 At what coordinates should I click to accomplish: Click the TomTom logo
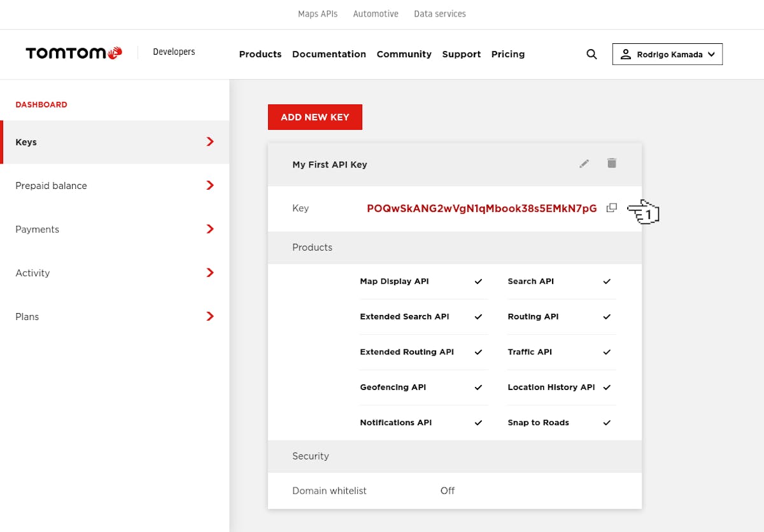point(74,53)
